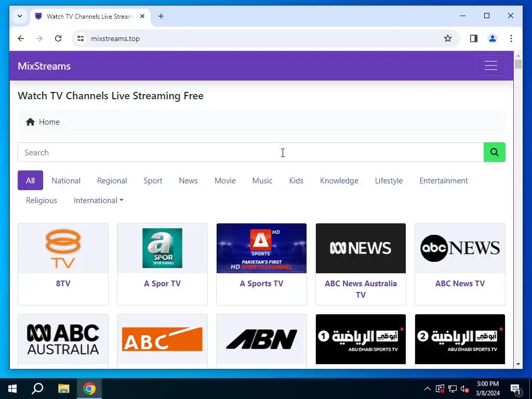The image size is (532, 399).
Task: Bookmark this page with the star icon
Action: (447, 38)
